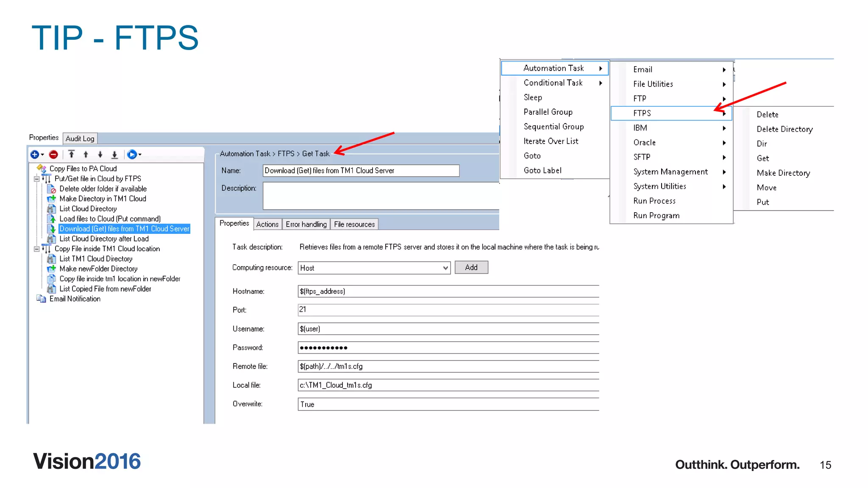The height and width of the screenshot is (488, 868).
Task: Click the blue add task plus icon
Action: [35, 155]
